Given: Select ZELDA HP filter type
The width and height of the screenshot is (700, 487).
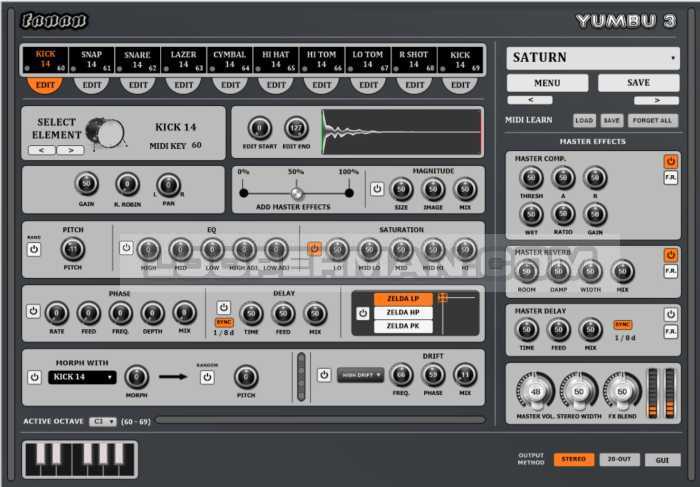Looking at the screenshot, I should (x=403, y=312).
